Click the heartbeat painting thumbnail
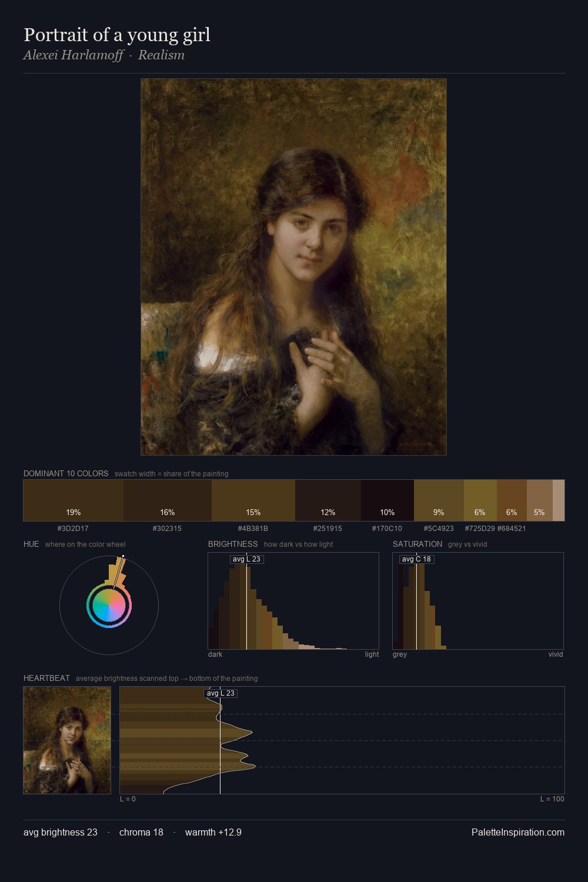The height and width of the screenshot is (882, 588). point(67,740)
